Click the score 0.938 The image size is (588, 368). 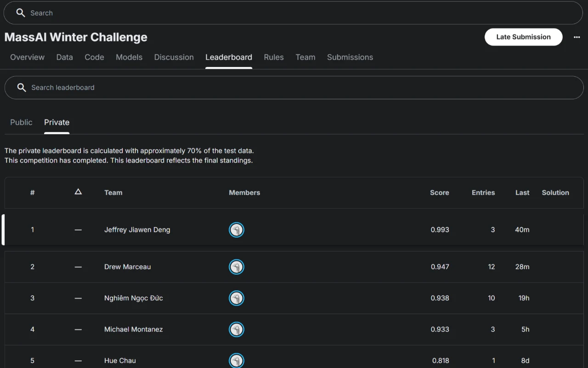tap(440, 298)
